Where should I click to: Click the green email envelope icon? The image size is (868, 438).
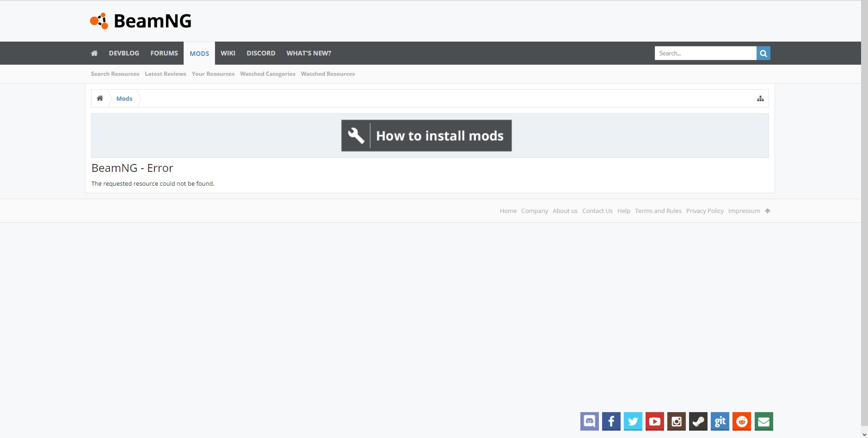pos(764,421)
